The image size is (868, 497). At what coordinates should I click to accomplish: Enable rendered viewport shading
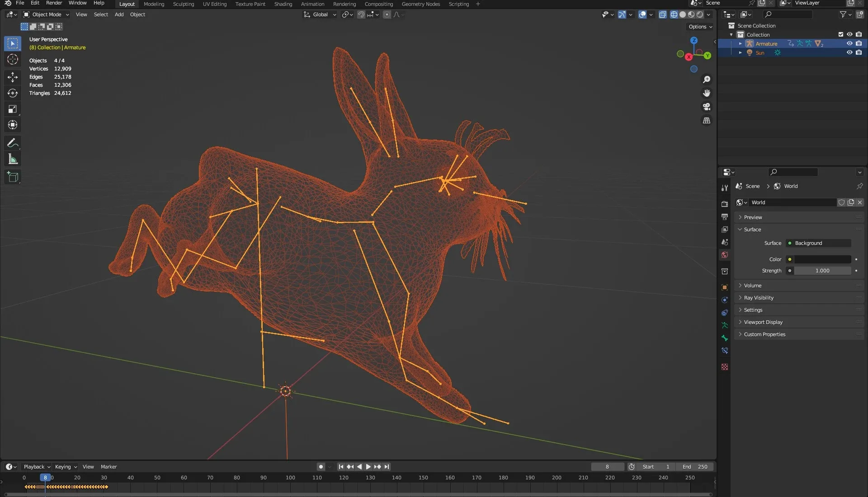[701, 14]
